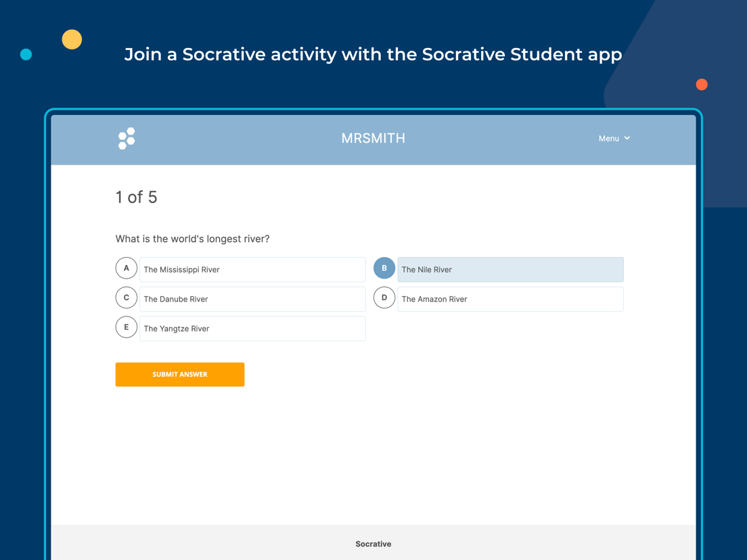This screenshot has width=747, height=560.
Task: Click the question text about longest river
Action: point(192,239)
